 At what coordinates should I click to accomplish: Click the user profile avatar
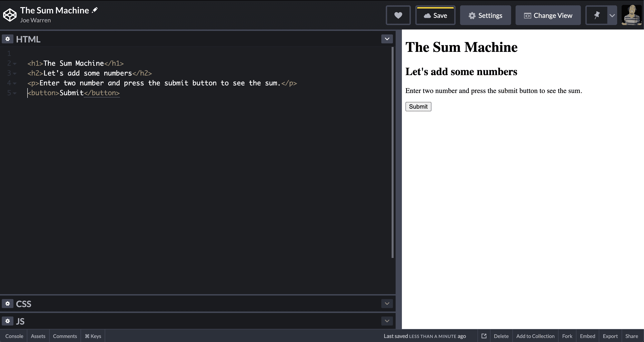click(x=631, y=15)
